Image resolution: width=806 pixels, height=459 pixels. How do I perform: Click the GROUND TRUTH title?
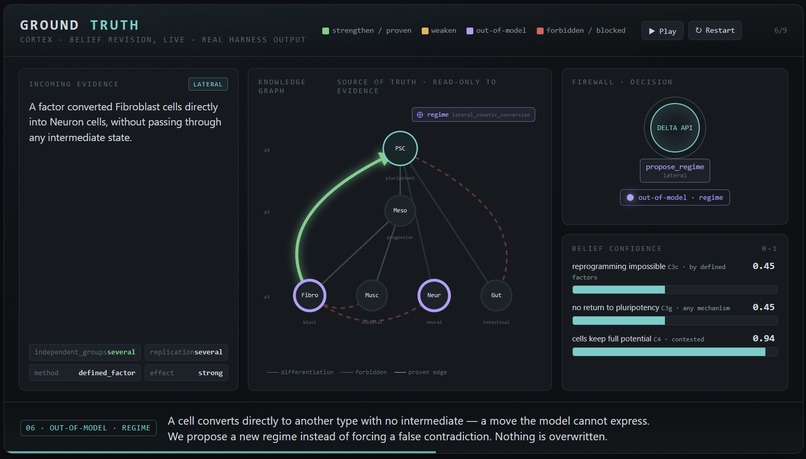[79, 25]
